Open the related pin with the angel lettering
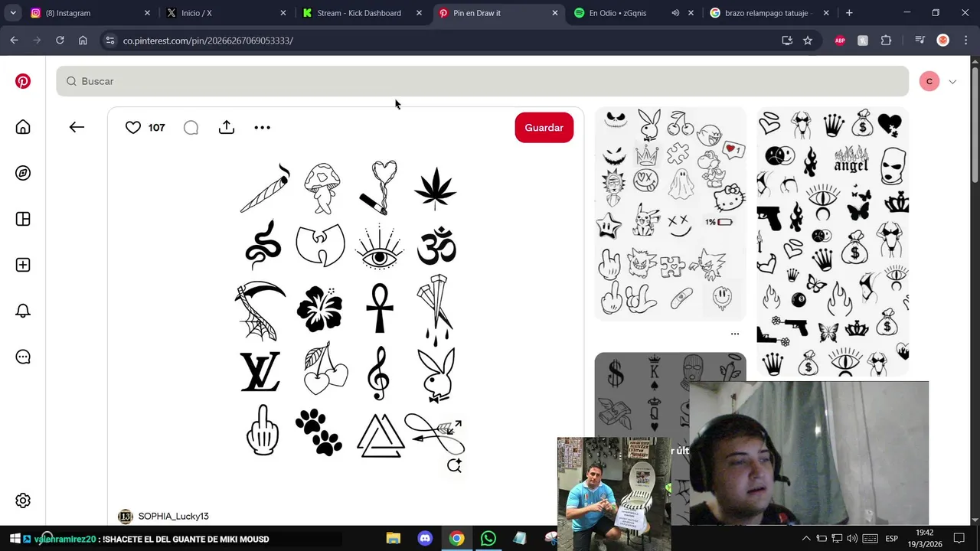Viewport: 980px width, 551px height. (x=833, y=243)
